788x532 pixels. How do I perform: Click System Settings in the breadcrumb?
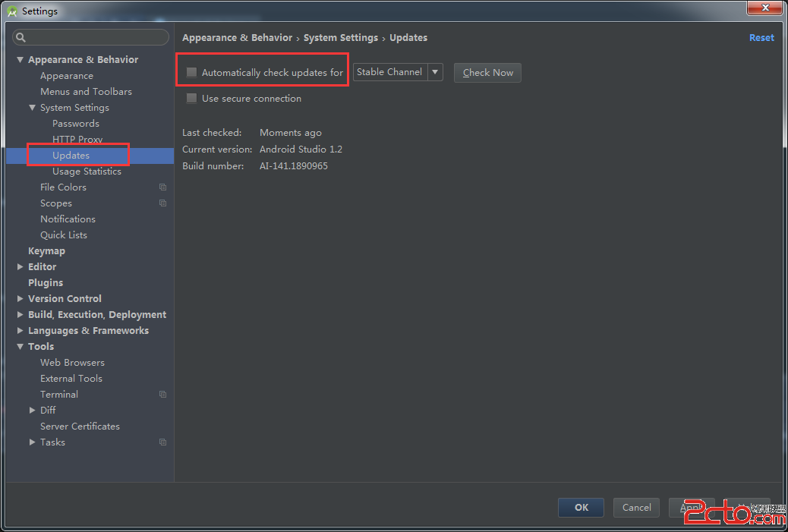(341, 38)
